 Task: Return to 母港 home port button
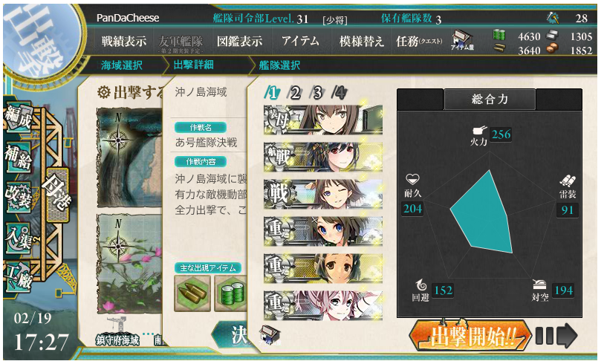coord(57,195)
